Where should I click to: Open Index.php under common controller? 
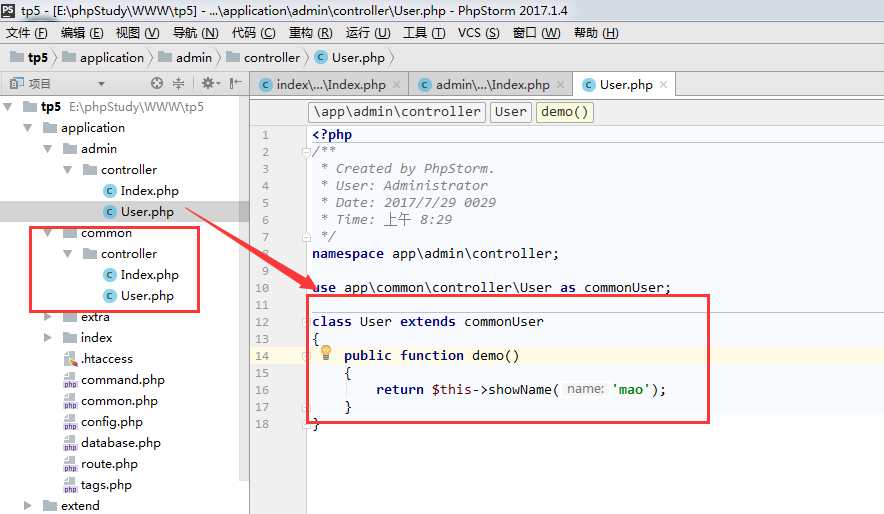click(149, 274)
